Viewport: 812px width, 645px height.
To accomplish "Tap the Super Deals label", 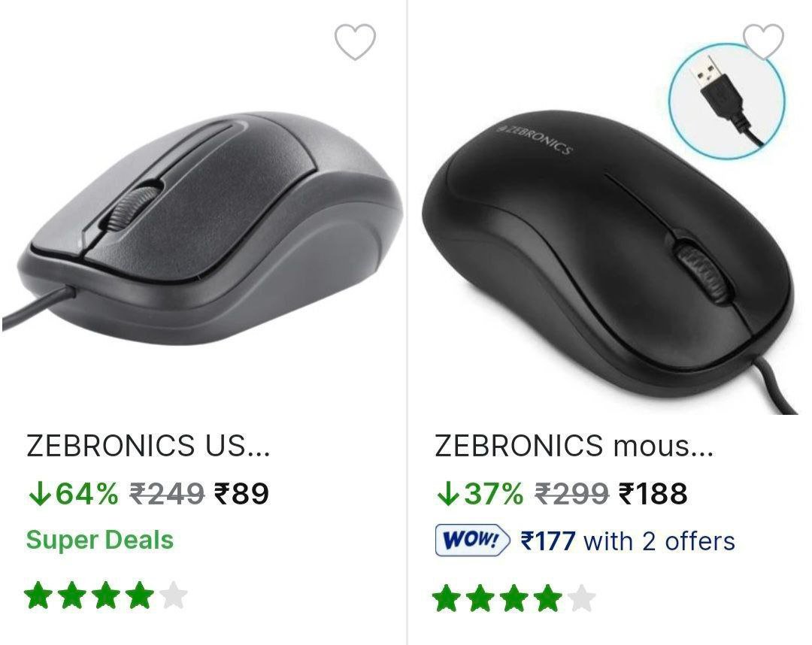I will point(100,540).
